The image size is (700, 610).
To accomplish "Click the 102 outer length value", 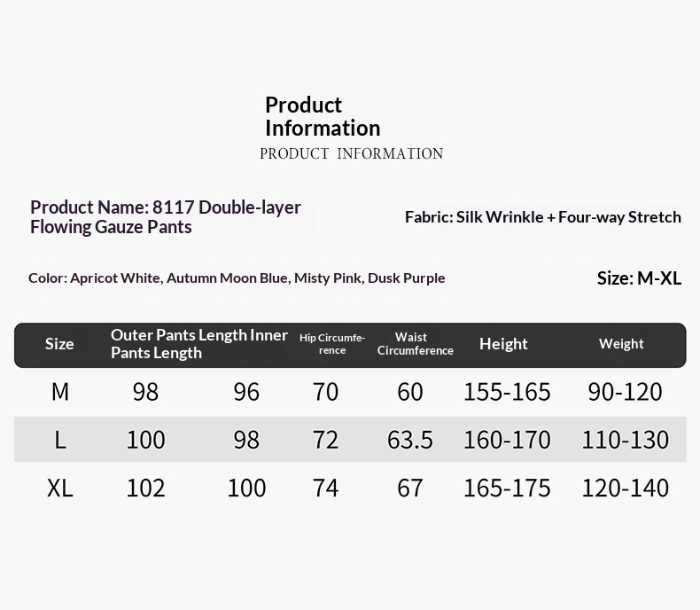I will click(x=146, y=488).
